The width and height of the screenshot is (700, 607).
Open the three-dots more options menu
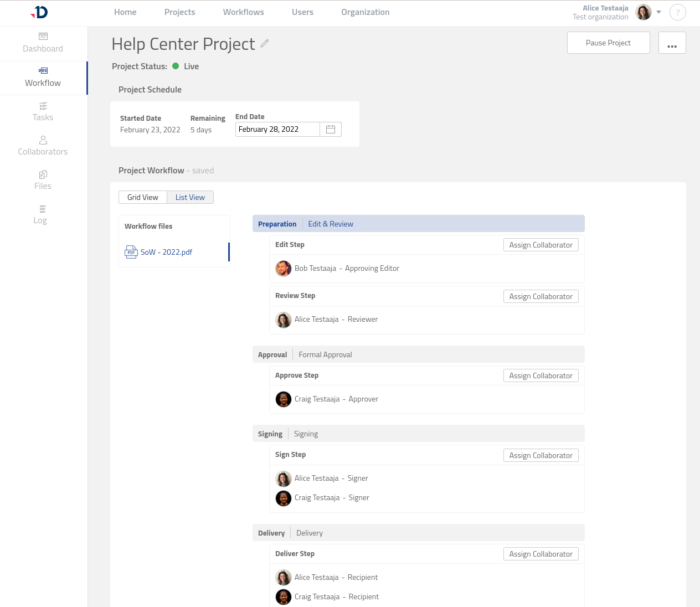672,43
